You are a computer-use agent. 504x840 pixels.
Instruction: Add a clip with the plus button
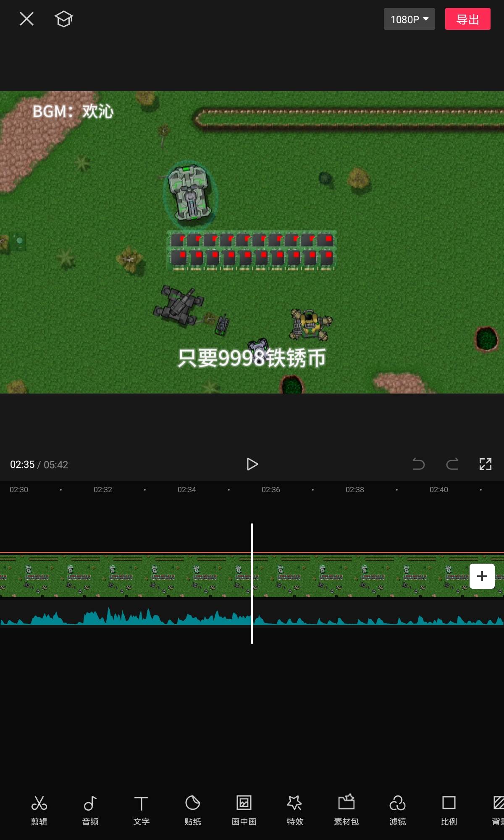pyautogui.click(x=482, y=576)
